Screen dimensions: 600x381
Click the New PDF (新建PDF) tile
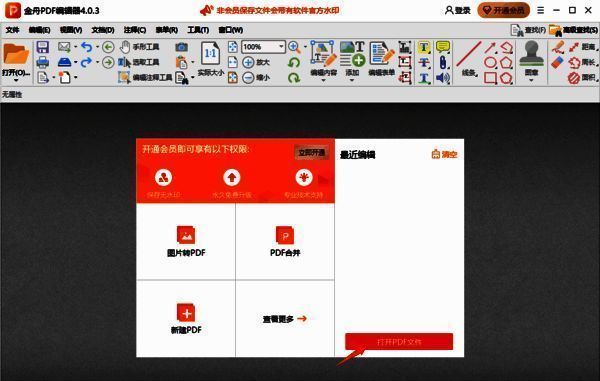coord(186,319)
